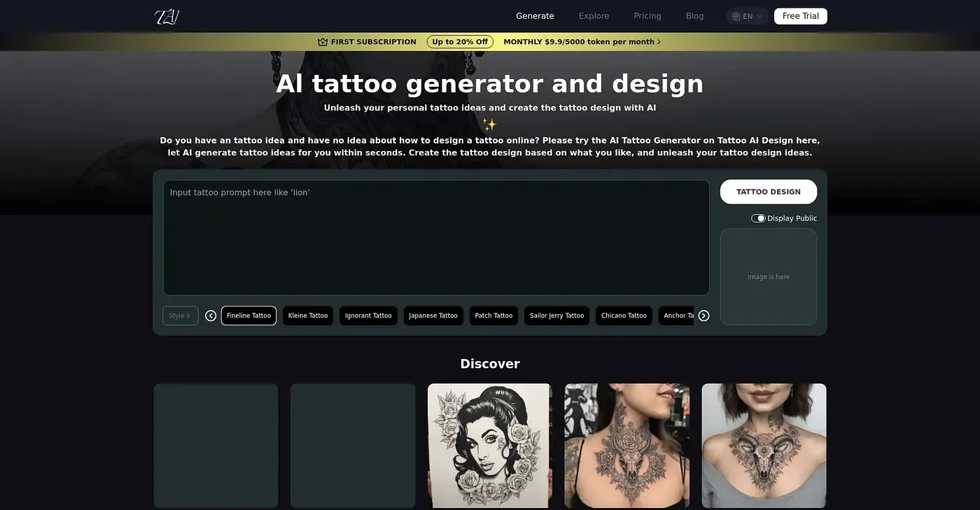Viewport: 980px width, 510px height.
Task: Click the Free Trial button
Action: click(x=801, y=16)
